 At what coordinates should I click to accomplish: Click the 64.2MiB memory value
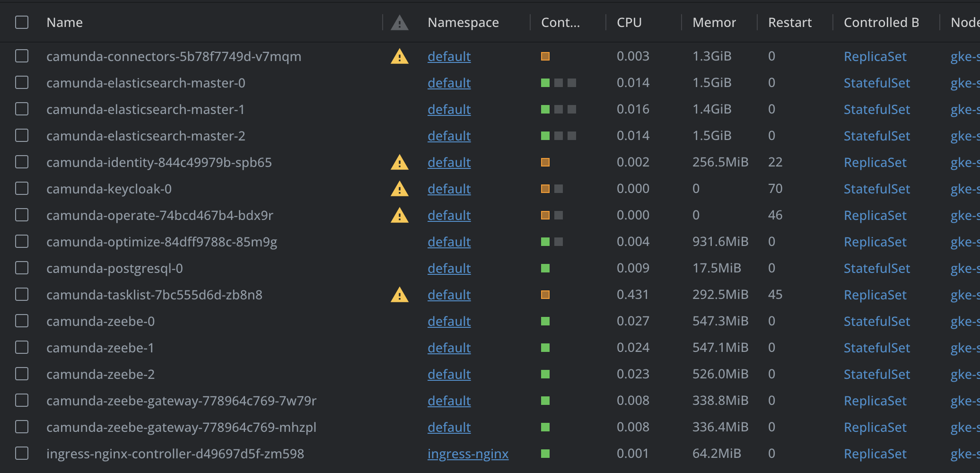pyautogui.click(x=717, y=454)
